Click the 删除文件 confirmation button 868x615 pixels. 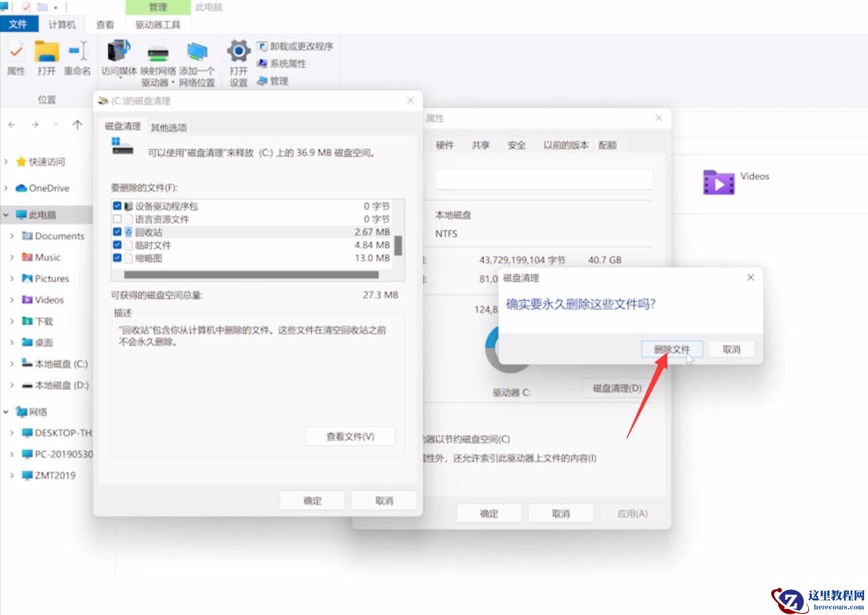coord(671,349)
